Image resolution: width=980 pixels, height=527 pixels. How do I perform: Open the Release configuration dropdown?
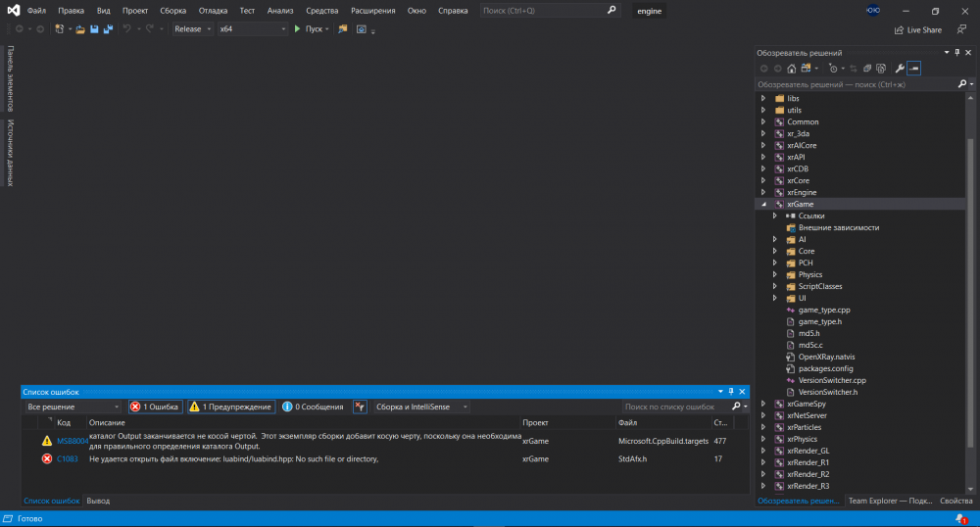pyautogui.click(x=193, y=29)
